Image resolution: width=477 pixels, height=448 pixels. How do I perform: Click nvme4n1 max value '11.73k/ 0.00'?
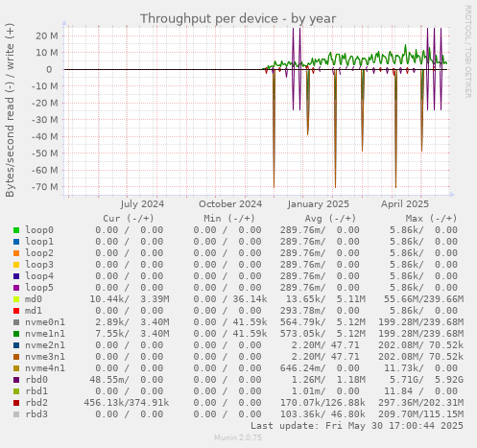[420, 368]
